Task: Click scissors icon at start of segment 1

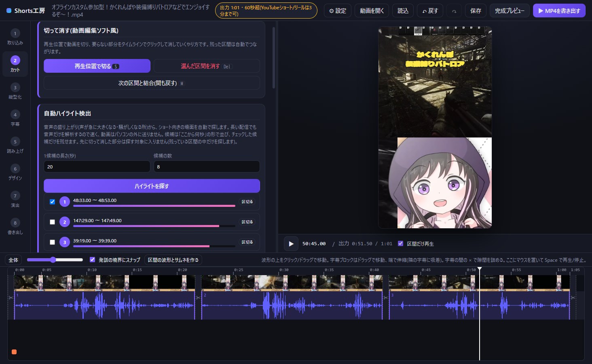Action: tap(11, 298)
